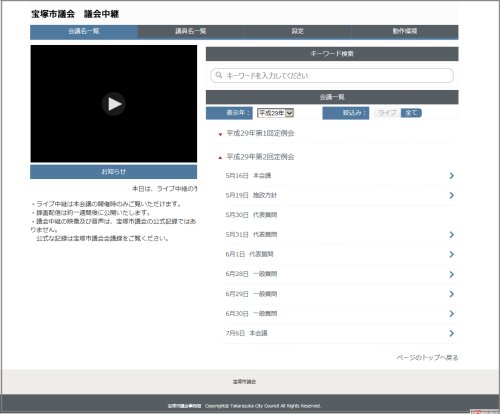Open the 7月6日 本会議 arrow

click(451, 333)
